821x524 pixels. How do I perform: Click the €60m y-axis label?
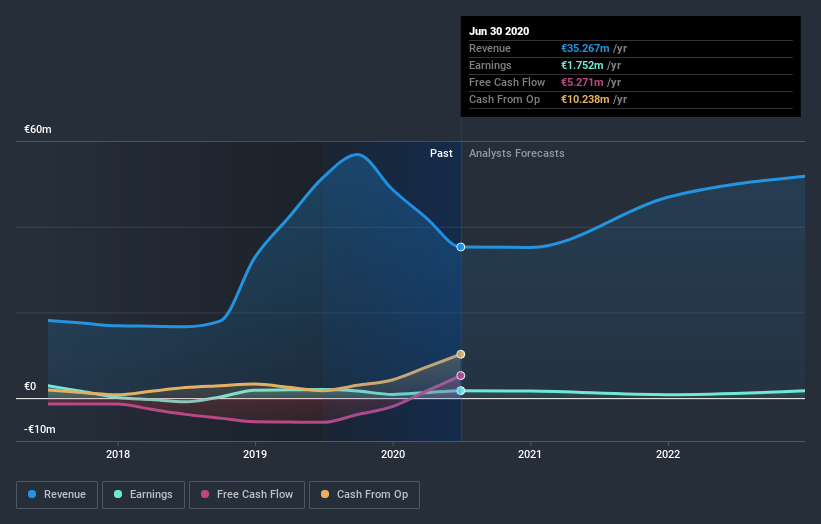tap(38, 129)
